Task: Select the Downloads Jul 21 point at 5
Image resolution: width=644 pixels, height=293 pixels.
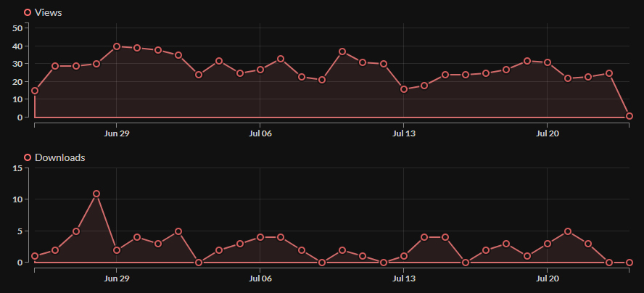Action: pos(568,231)
